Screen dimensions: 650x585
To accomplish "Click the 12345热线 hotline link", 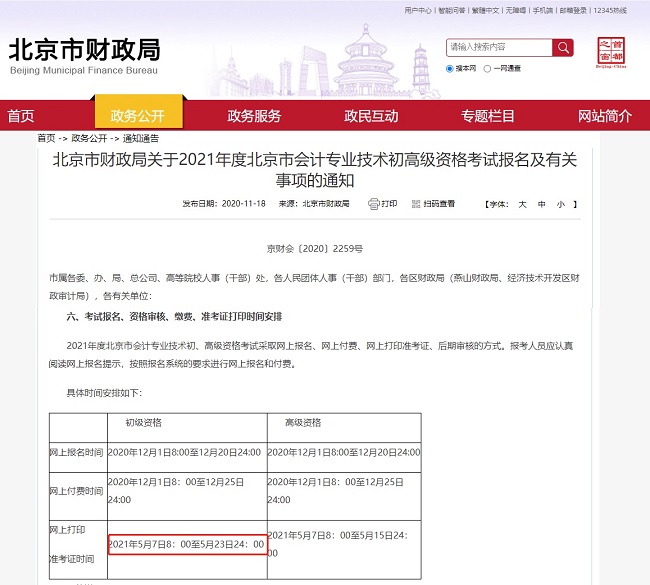I will (610, 10).
